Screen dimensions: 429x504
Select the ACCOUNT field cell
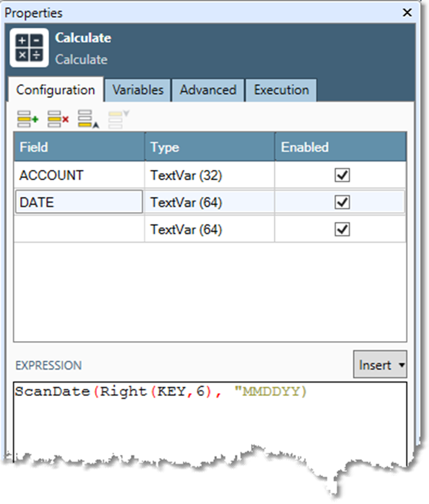pos(78,175)
